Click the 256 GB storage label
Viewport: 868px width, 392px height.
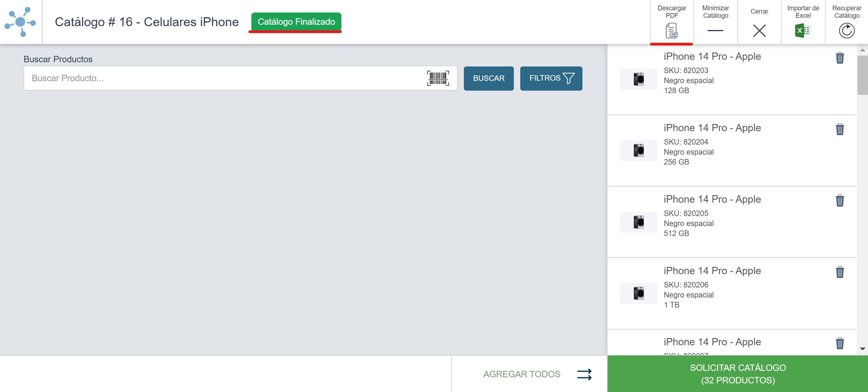click(676, 162)
